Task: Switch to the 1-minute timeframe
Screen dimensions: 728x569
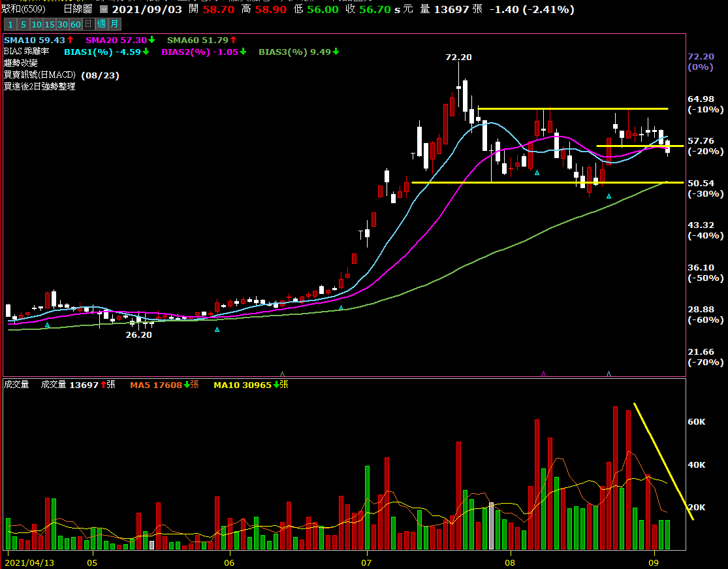Action: 10,24
